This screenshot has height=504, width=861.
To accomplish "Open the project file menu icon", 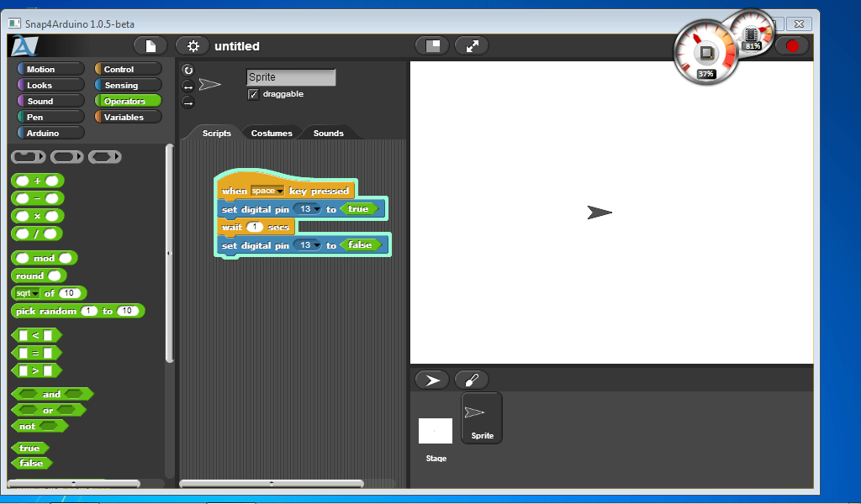I will click(x=151, y=46).
